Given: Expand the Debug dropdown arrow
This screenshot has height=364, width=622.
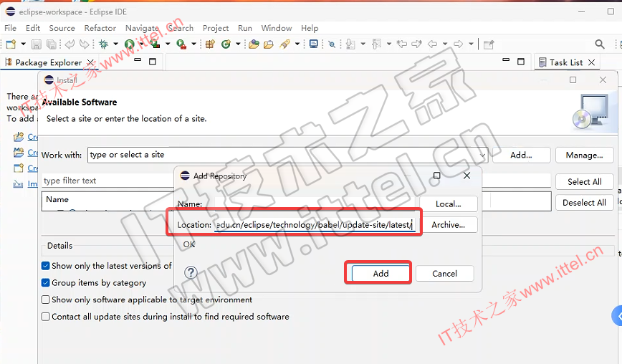Looking at the screenshot, I should coord(115,44).
